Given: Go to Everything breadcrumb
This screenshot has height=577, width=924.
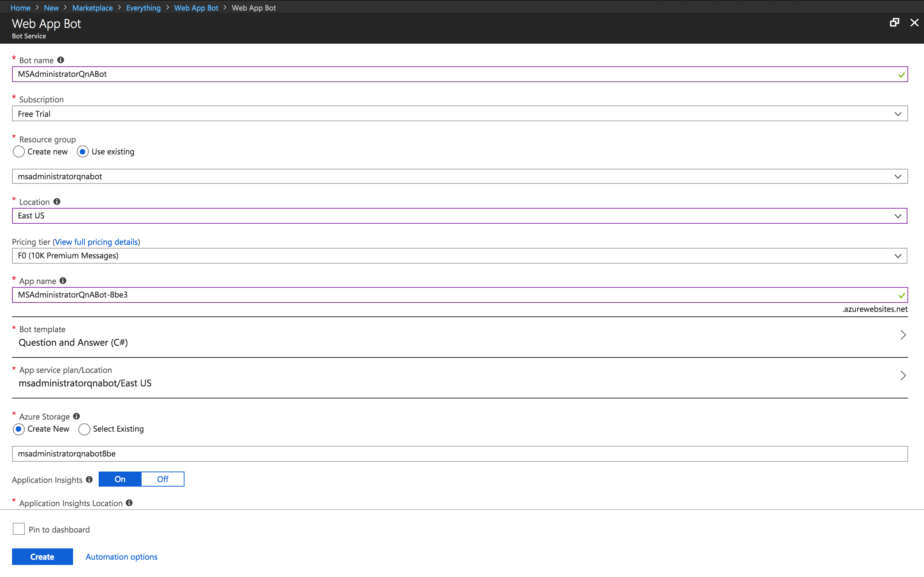Looking at the screenshot, I should click(143, 8).
